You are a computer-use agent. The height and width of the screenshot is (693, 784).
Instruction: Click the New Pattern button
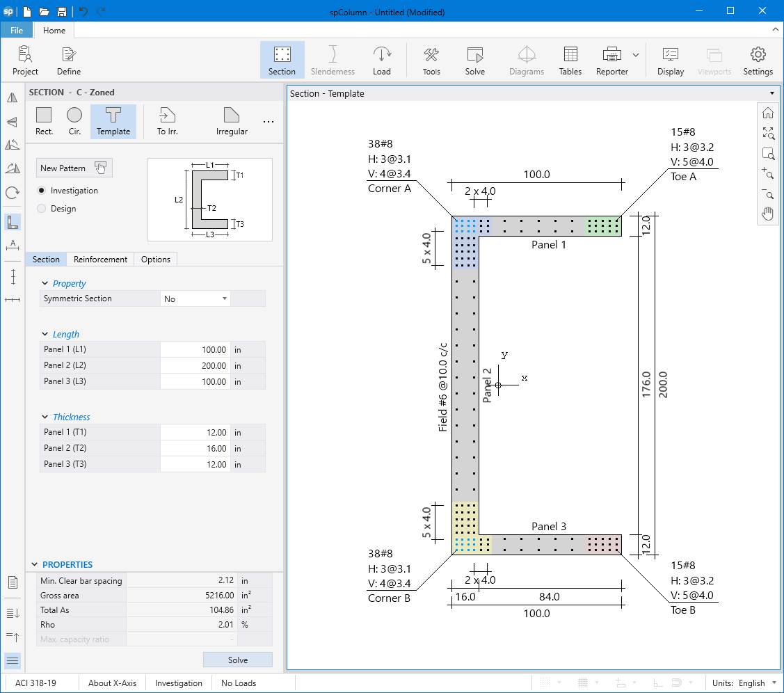pos(74,168)
